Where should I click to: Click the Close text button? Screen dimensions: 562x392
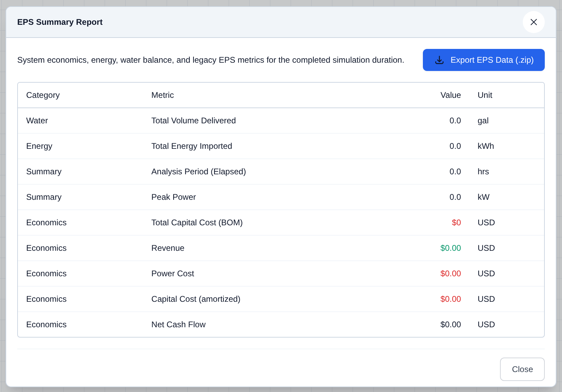(x=522, y=369)
